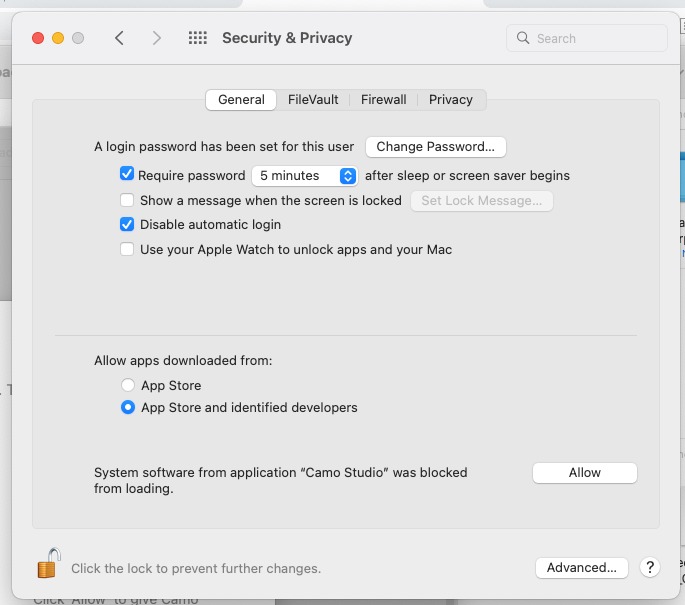Switch to the Privacy tab
Image resolution: width=685 pixels, height=605 pixels.
[x=450, y=100]
